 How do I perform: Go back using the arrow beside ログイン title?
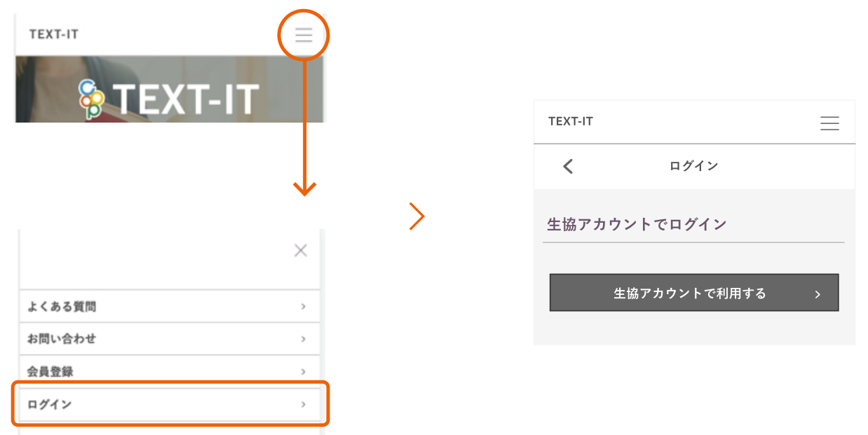pos(568,166)
